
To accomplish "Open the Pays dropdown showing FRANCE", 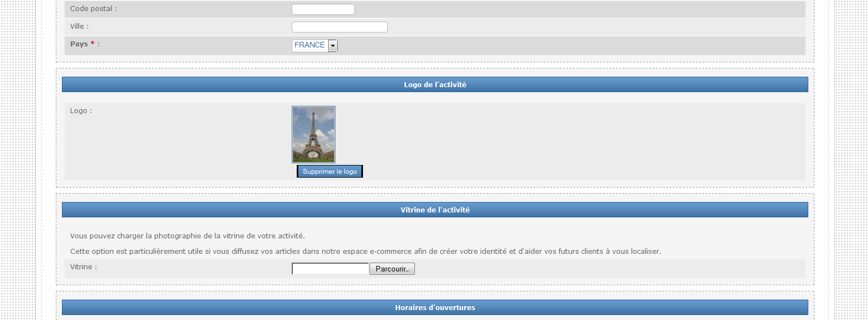I will point(315,46).
